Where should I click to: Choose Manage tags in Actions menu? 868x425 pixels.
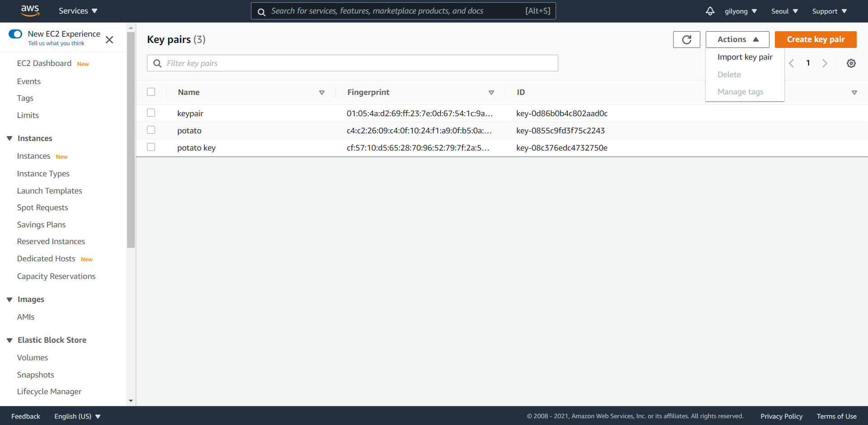(x=740, y=92)
